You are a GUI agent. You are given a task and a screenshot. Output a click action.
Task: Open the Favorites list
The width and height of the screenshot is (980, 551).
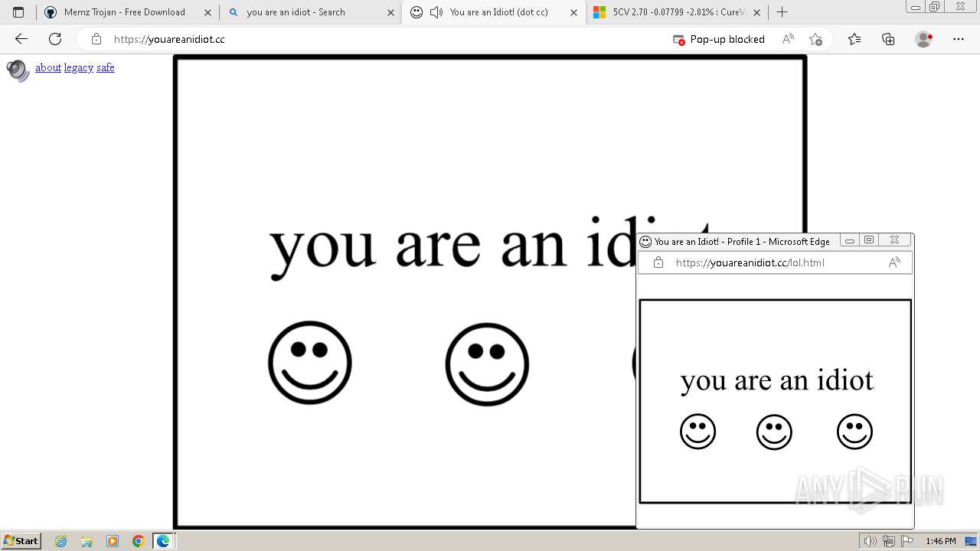point(854,39)
